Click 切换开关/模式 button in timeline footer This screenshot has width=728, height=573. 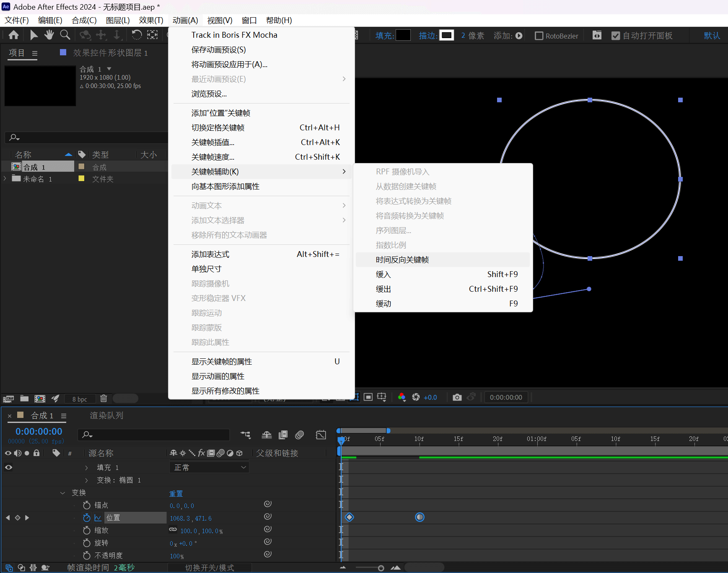click(210, 568)
